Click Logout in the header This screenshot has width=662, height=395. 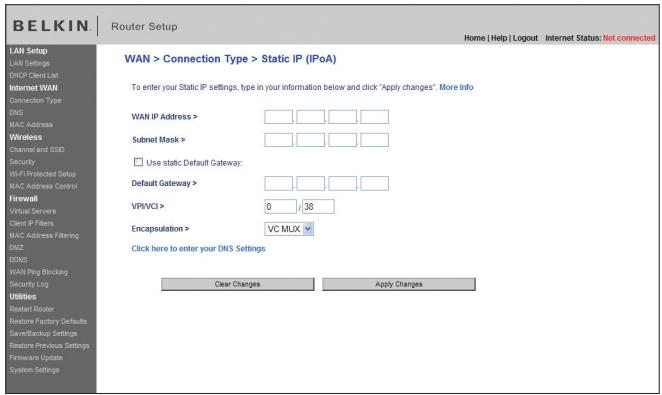click(525, 38)
